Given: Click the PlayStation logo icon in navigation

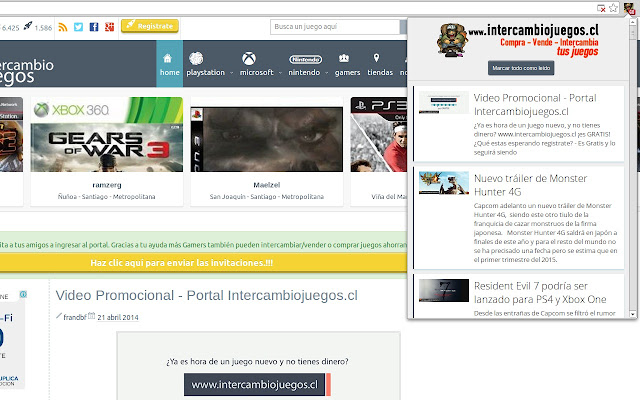Looking at the screenshot, I should point(196,58).
